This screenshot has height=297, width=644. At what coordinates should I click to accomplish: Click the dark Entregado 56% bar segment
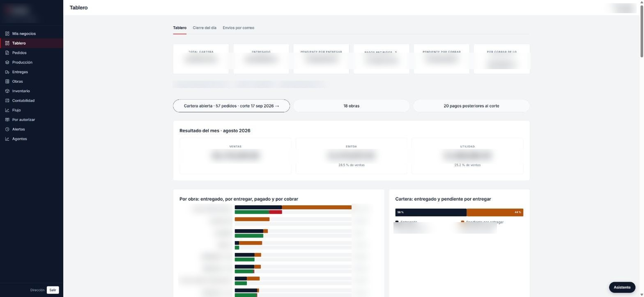click(431, 212)
